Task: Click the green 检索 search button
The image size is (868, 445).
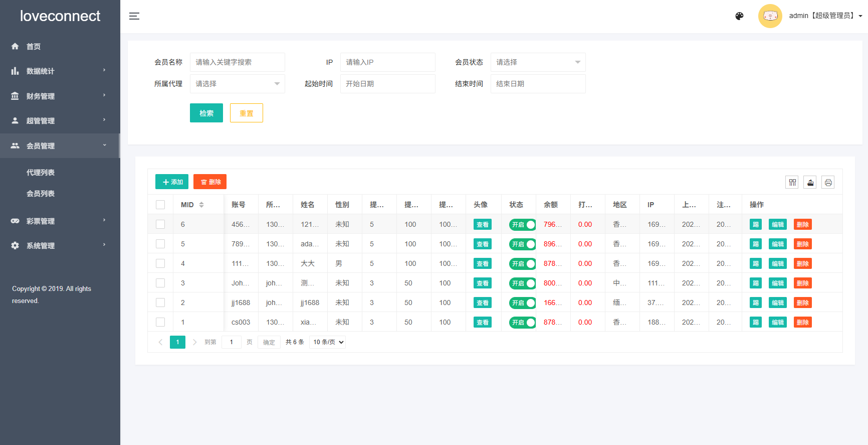Action: [x=206, y=113]
